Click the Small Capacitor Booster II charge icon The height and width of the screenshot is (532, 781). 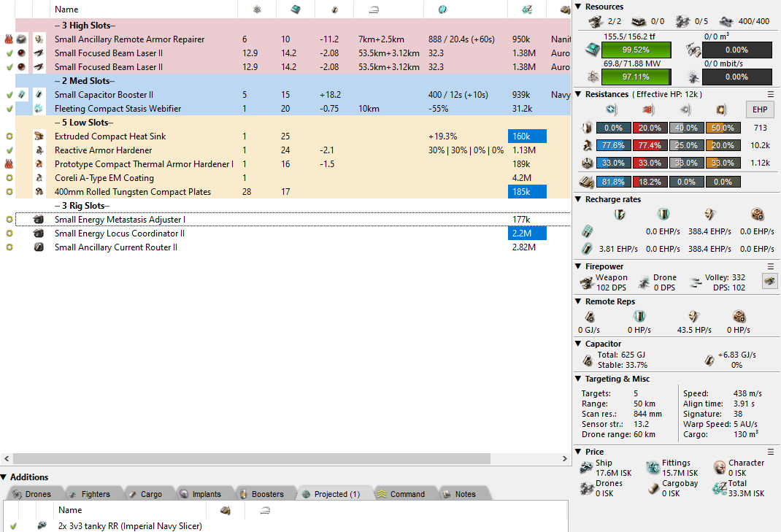tap(23, 95)
